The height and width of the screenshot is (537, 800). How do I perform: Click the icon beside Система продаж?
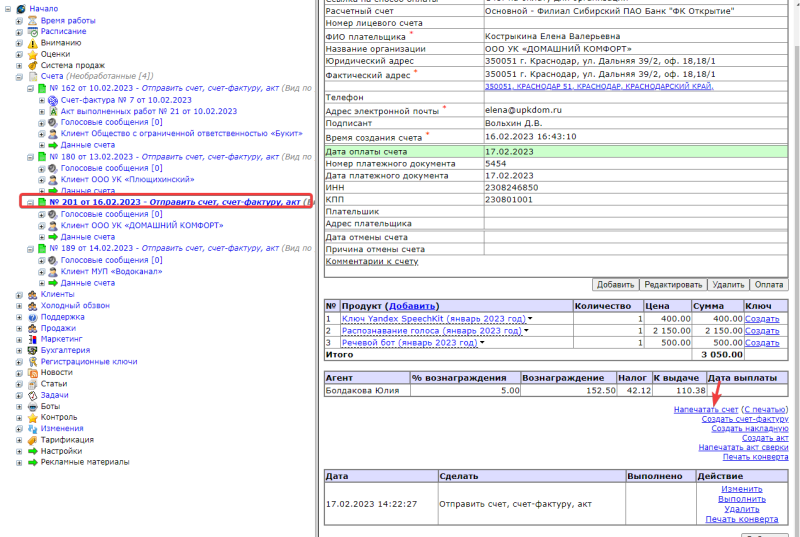click(32, 65)
